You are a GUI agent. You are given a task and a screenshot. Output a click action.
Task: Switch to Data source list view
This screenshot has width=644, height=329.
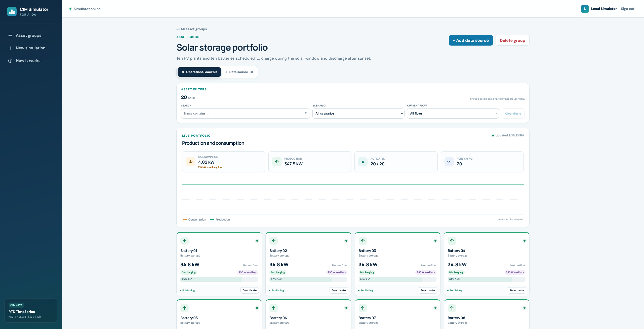[x=239, y=72]
